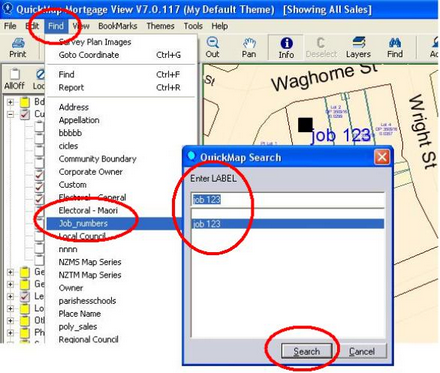The width and height of the screenshot is (440, 373).
Task: Toggle the checked Le layer group checkbox
Action: pyautogui.click(x=25, y=296)
